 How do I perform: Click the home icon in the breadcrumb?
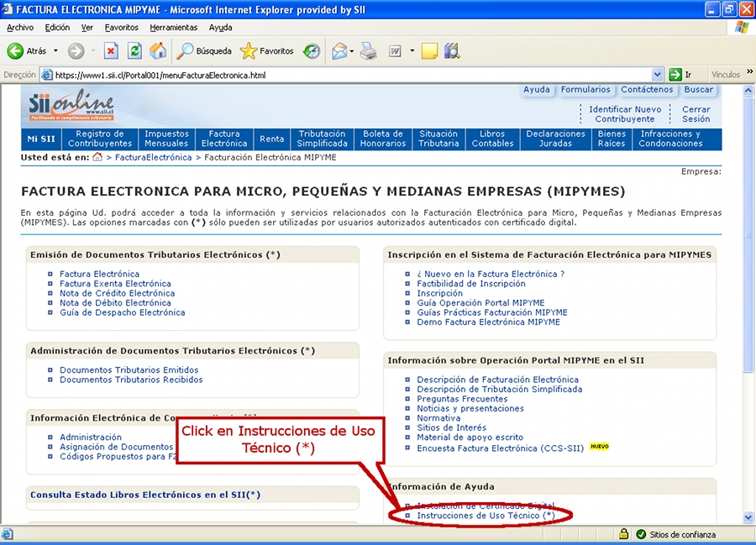(97, 157)
